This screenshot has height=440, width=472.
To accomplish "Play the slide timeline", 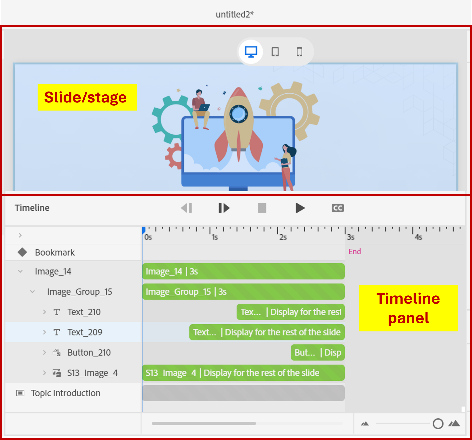I will [x=300, y=208].
